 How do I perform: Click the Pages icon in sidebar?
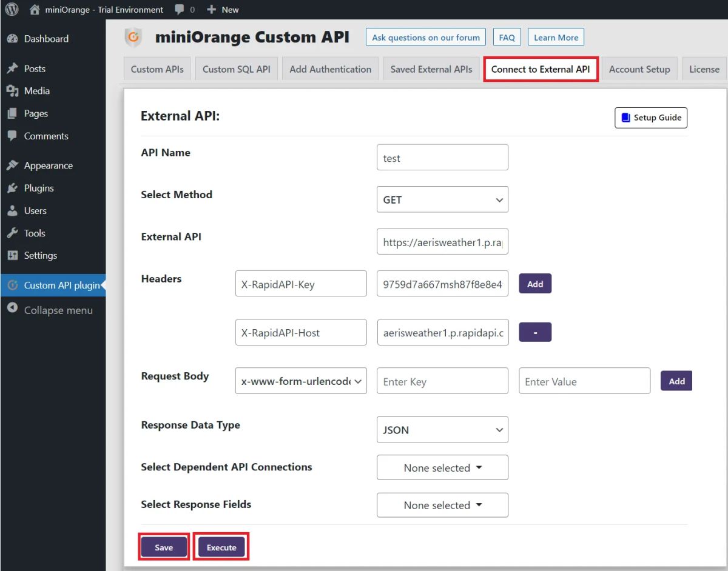[x=12, y=113]
